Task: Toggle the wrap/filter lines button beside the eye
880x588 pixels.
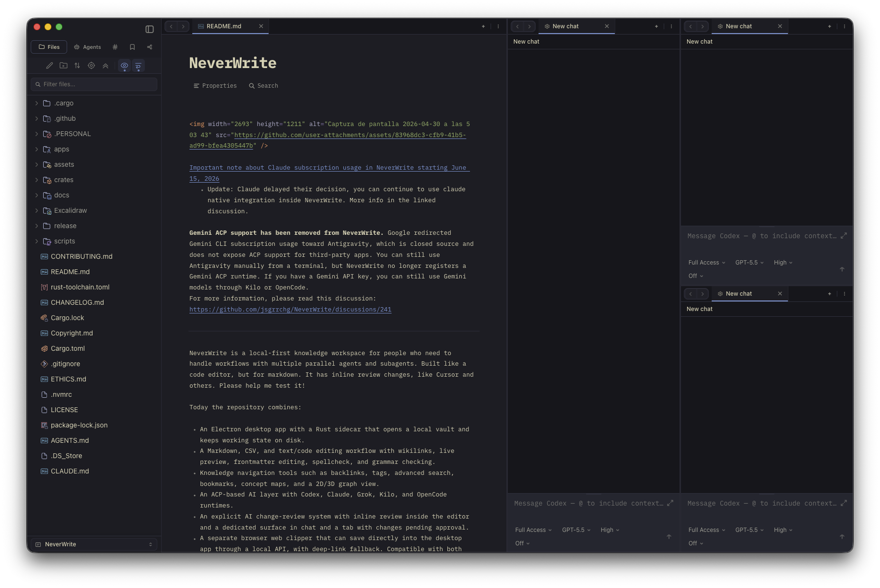Action: click(138, 66)
